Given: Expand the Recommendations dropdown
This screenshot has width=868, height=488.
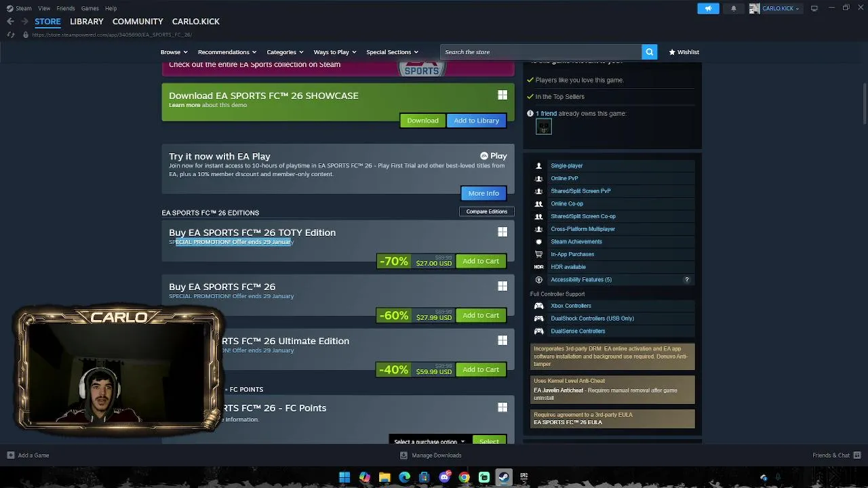Looking at the screenshot, I should coord(227,52).
